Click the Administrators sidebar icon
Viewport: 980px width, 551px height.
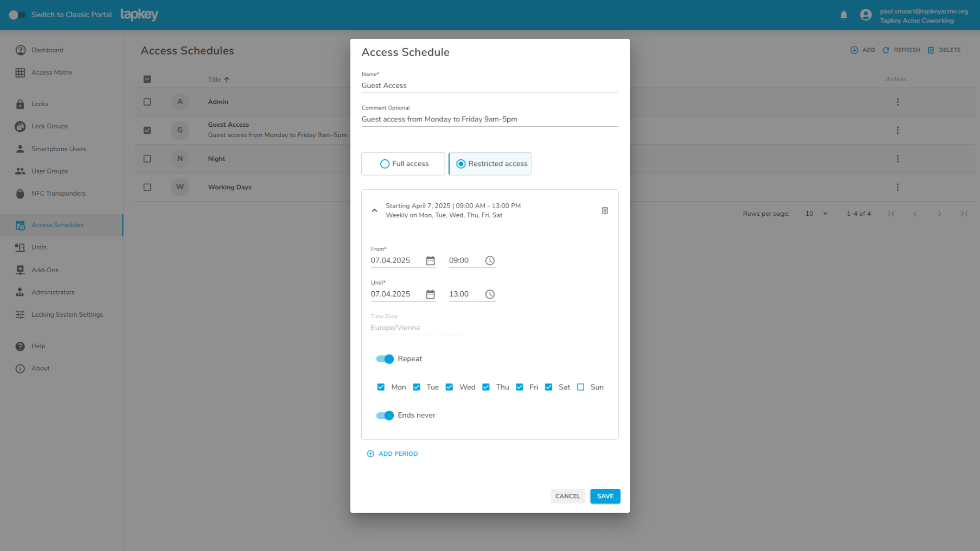pos(20,292)
